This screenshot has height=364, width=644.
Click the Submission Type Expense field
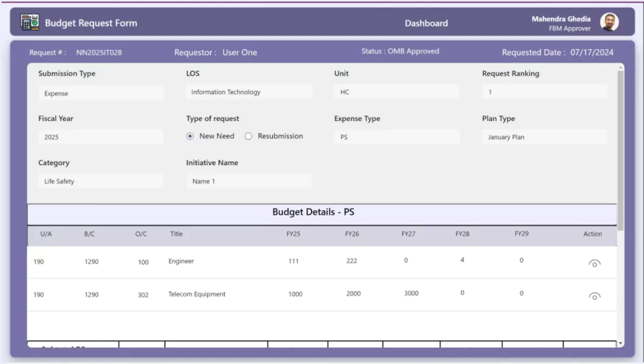click(x=101, y=93)
